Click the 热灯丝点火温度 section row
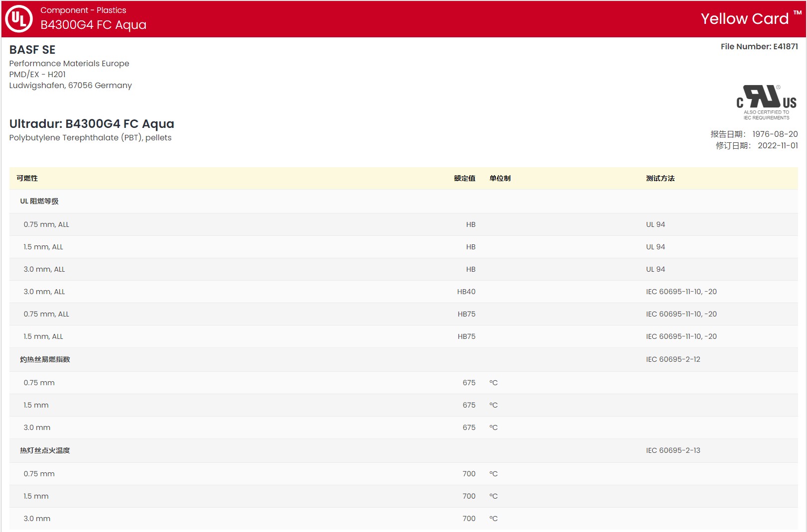Viewport: 807px width, 532px height. coord(403,450)
